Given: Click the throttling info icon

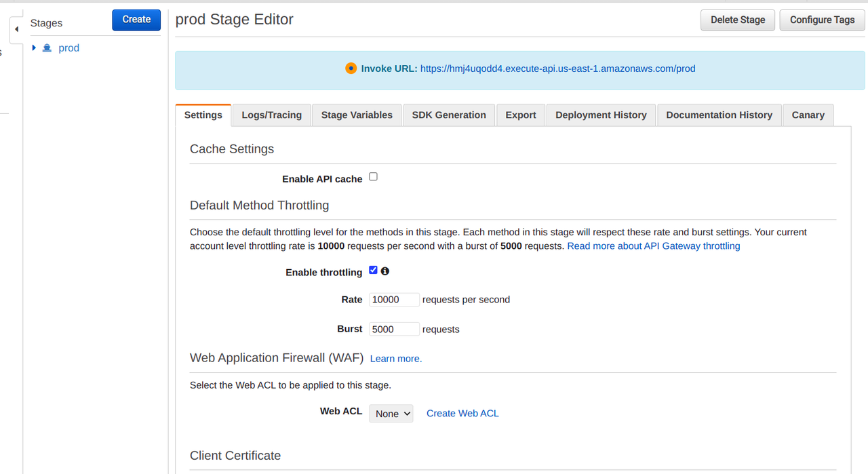Looking at the screenshot, I should coord(385,271).
